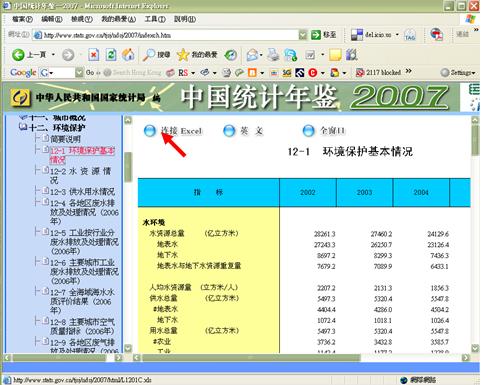Open 12-8 主要城市空气质量指标 in tree
The image size is (481, 385).
tap(82, 327)
